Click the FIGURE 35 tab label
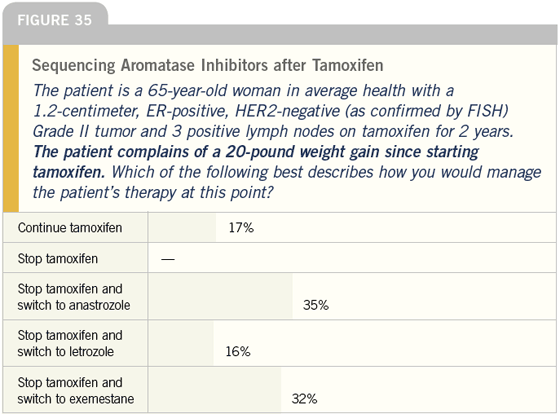 click(x=55, y=20)
